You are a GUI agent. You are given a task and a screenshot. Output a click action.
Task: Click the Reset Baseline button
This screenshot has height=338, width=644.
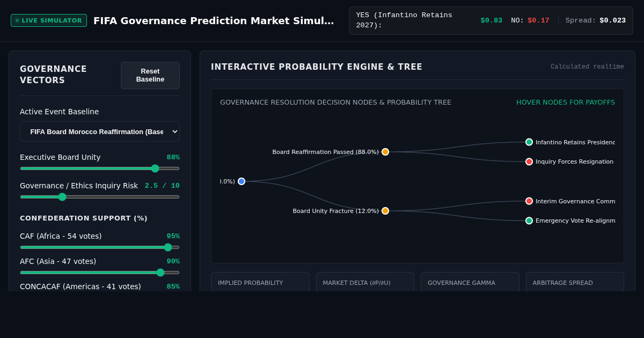point(150,75)
